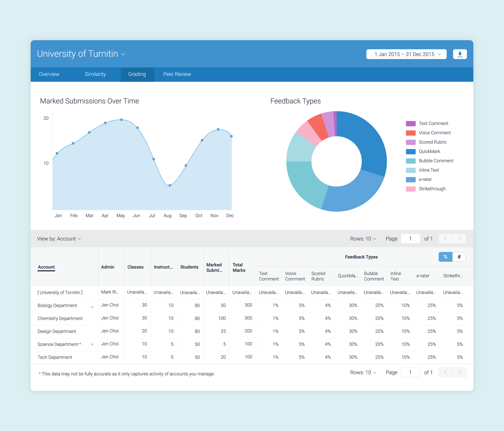Screen dimensions: 504x431
Task: Click the August data point on chart
Action: coord(170,185)
